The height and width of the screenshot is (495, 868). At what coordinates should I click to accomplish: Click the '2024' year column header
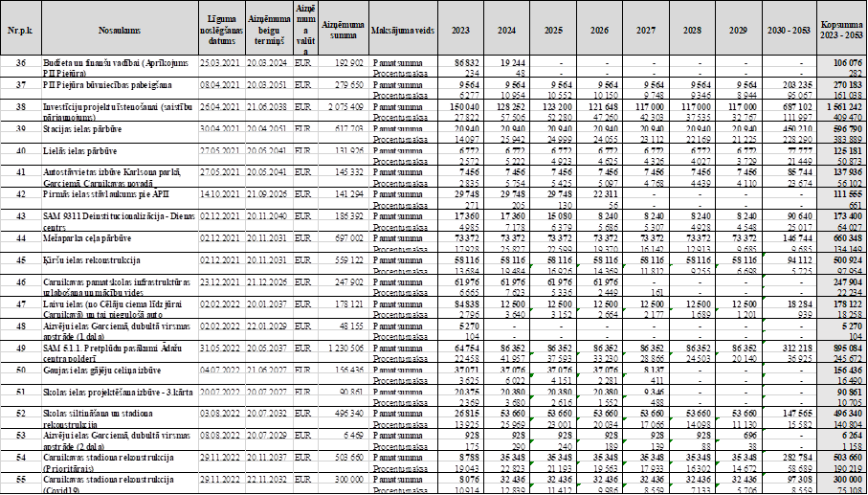click(506, 30)
